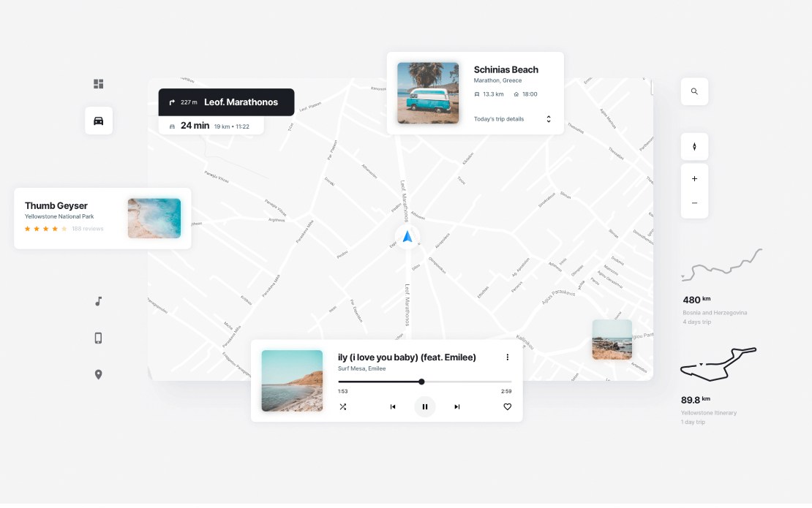Open the location pin sidebar icon
The height and width of the screenshot is (508, 812).
click(99, 374)
